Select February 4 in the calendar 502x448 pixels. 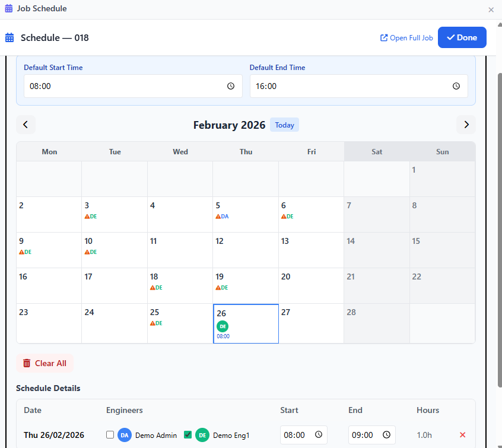180,215
